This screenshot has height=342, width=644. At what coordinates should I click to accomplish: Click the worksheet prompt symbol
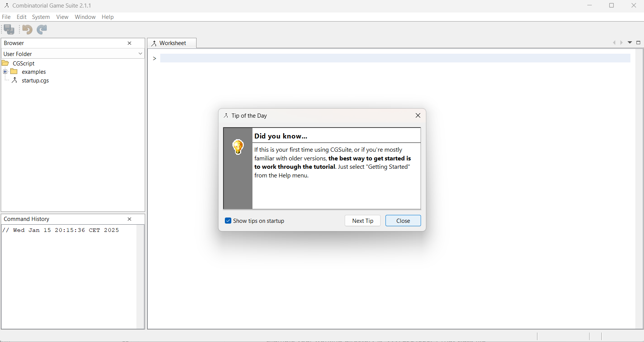(x=155, y=58)
